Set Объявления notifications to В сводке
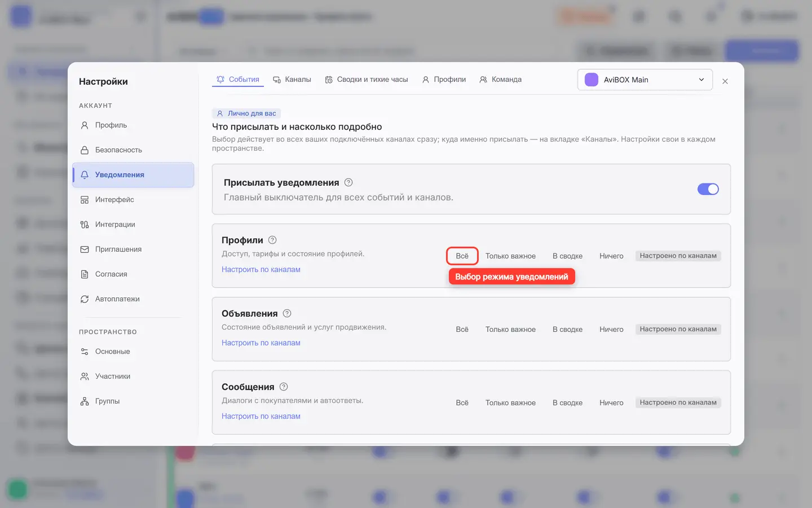 pyautogui.click(x=568, y=329)
